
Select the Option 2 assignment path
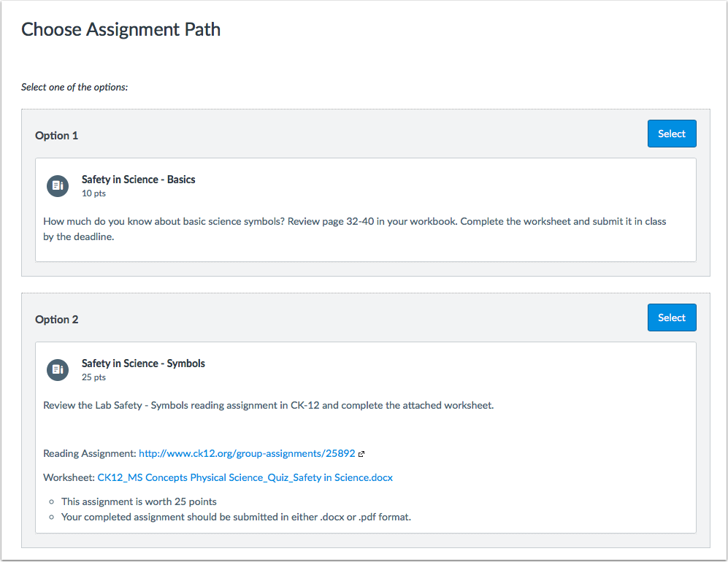[671, 317]
